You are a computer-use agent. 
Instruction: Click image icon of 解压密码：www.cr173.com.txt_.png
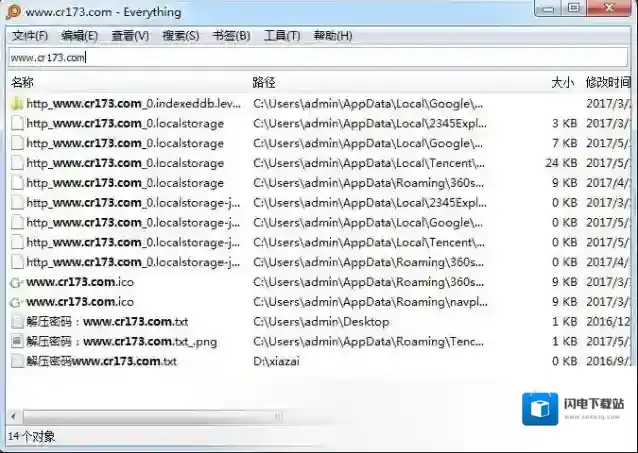[17, 341]
